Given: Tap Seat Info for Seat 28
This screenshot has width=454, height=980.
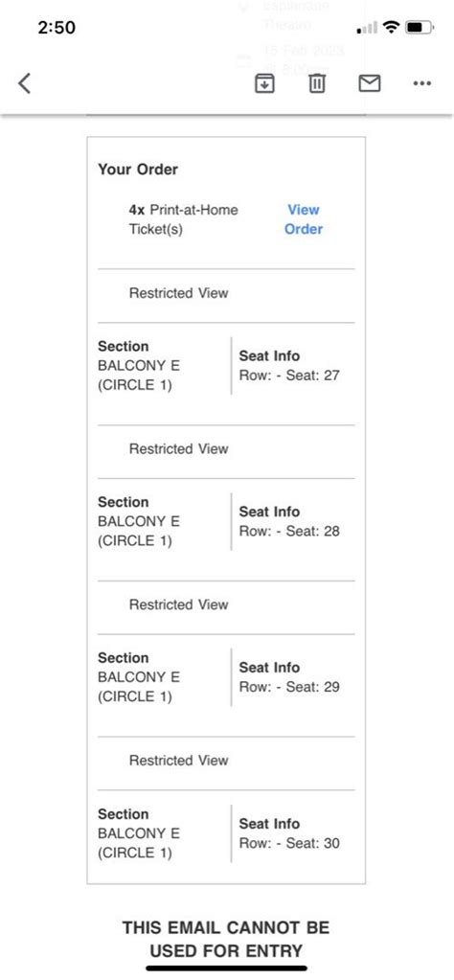Looking at the screenshot, I should 289,521.
